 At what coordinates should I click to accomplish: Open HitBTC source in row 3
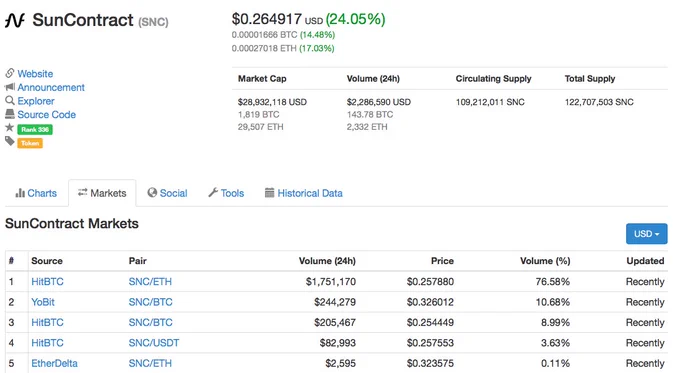47,322
